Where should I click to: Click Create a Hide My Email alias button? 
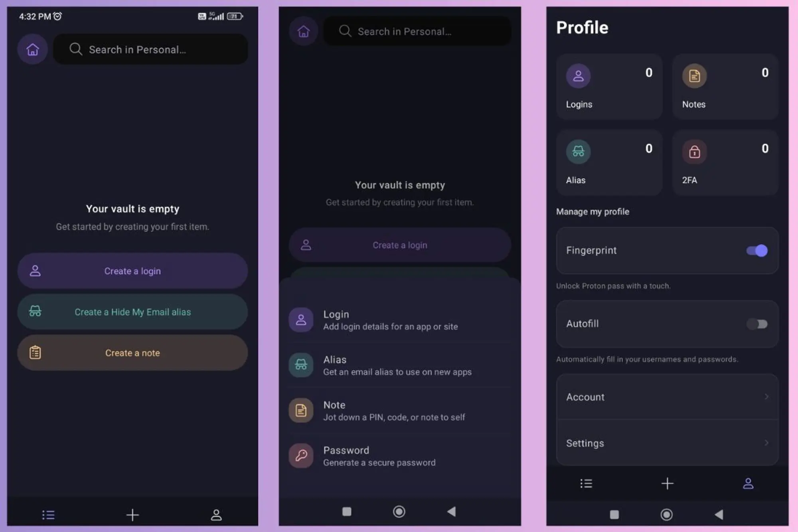132,312
